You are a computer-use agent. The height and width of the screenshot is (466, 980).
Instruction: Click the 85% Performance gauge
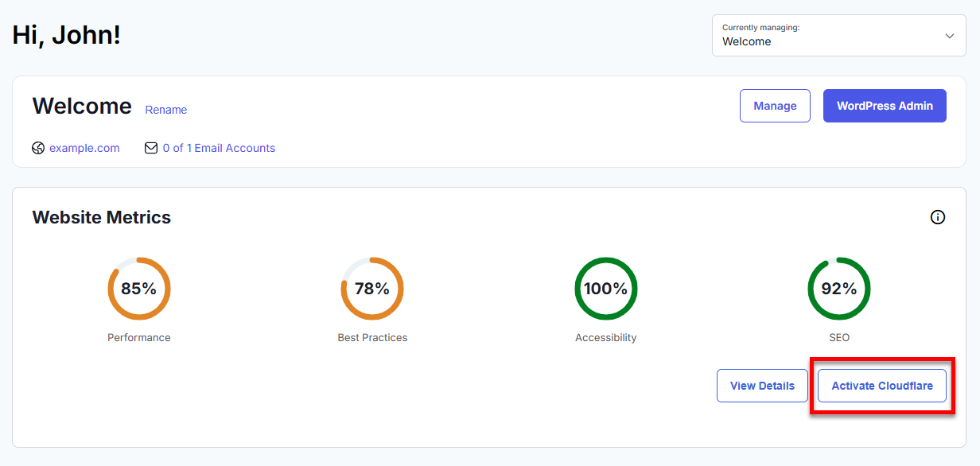pos(139,289)
